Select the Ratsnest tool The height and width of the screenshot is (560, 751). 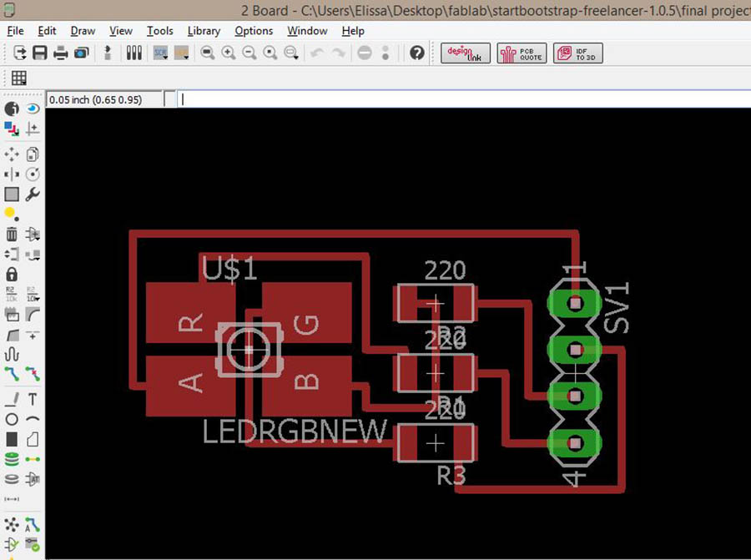coord(12,525)
